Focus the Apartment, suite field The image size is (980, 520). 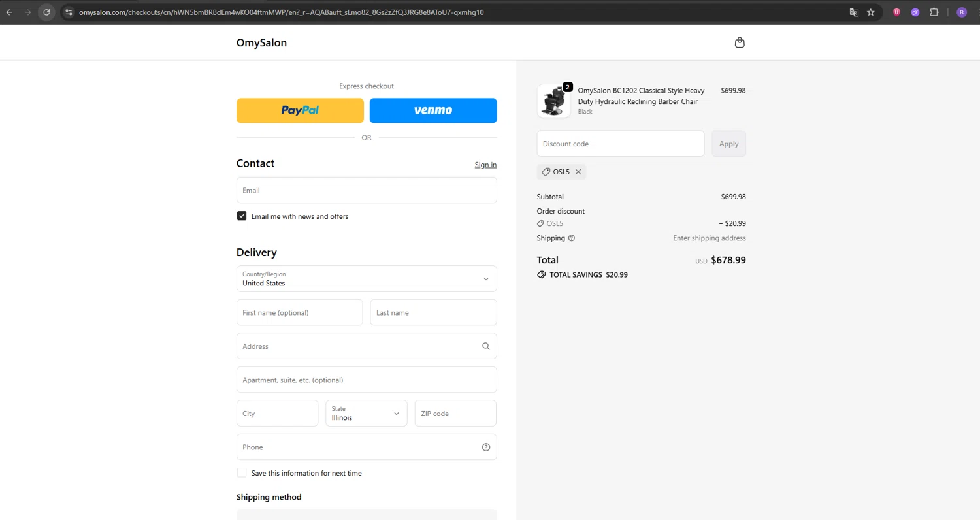[367, 380]
